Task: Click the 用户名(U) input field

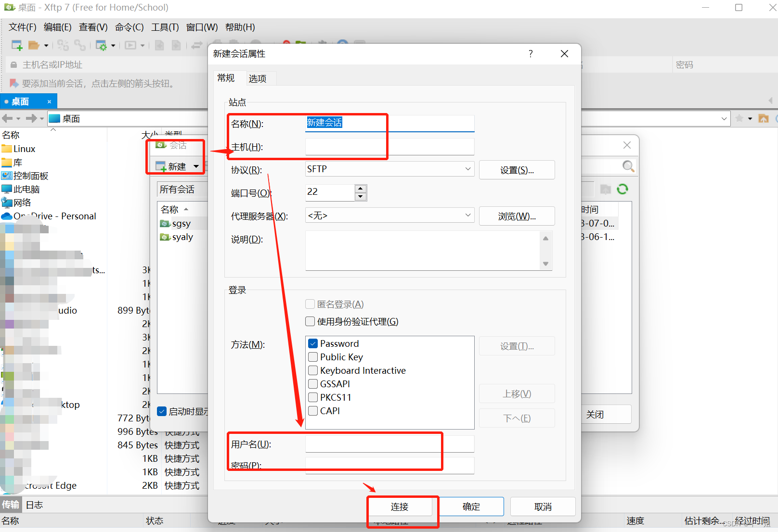Action: click(389, 443)
